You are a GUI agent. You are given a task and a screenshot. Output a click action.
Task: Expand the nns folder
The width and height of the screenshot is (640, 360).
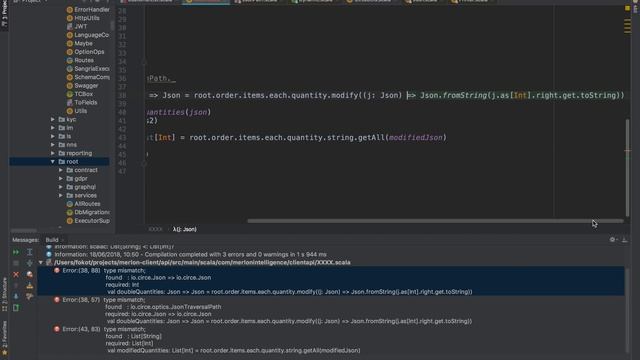[x=53, y=144]
